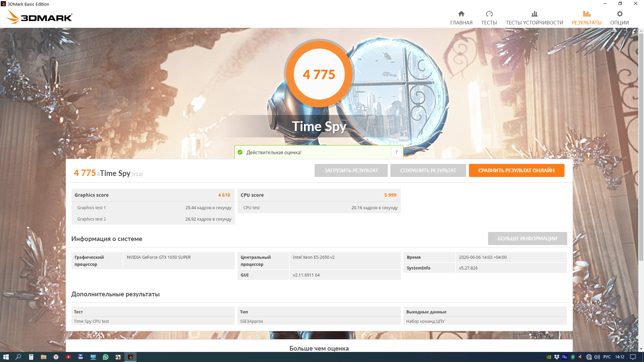Click the vertical scrollbar thumb
Viewport: 644px width, 362px height.
641,147
